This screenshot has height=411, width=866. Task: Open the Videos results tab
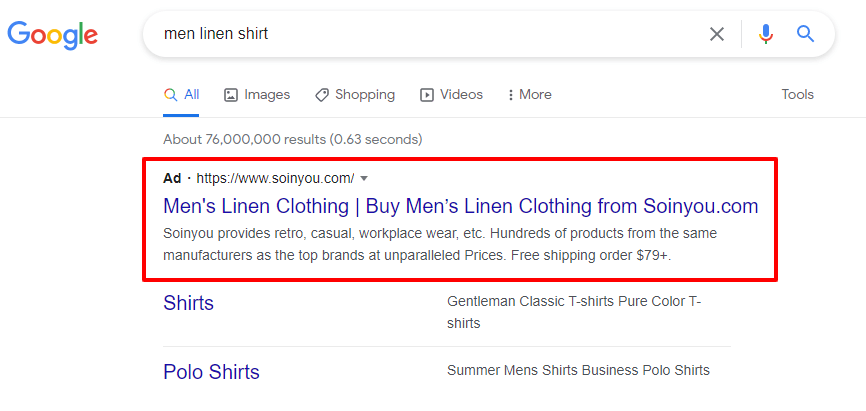[451, 95]
